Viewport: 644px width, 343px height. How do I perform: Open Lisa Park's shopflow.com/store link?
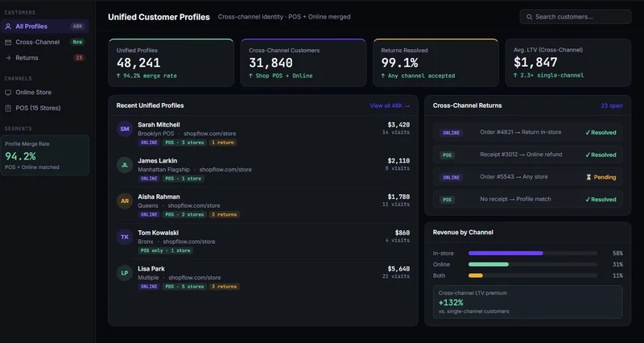click(194, 278)
